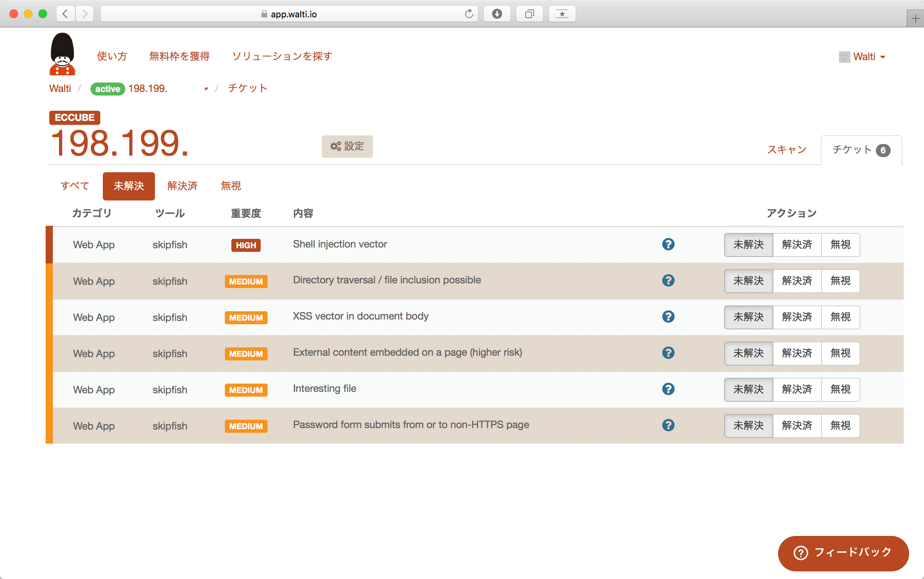Click the HIGH severity badge
This screenshot has height=579, width=924.
(x=246, y=245)
